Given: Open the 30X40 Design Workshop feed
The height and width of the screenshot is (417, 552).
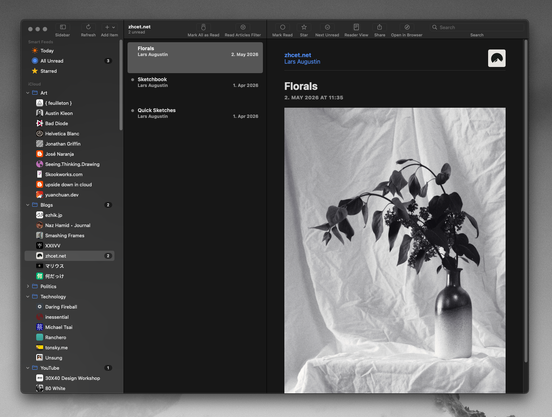Looking at the screenshot, I should tap(70, 378).
